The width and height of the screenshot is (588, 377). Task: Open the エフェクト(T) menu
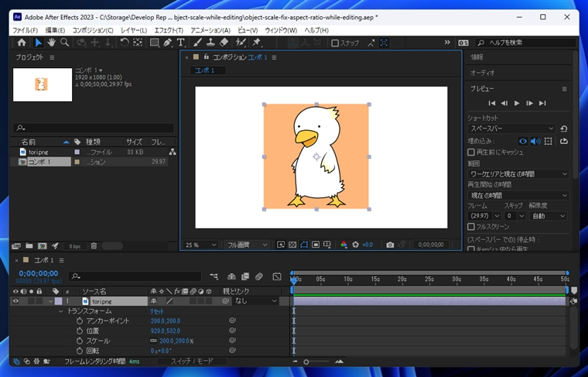coord(169,30)
